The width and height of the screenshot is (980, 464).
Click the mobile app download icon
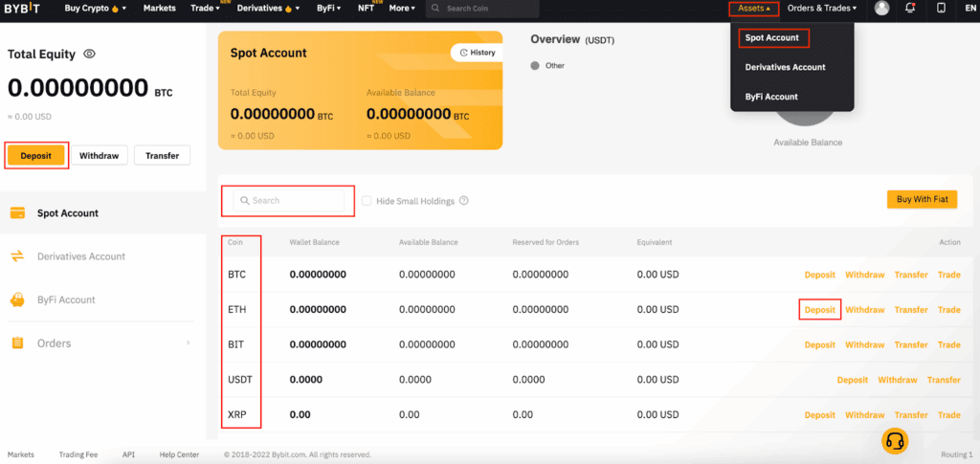point(941,9)
